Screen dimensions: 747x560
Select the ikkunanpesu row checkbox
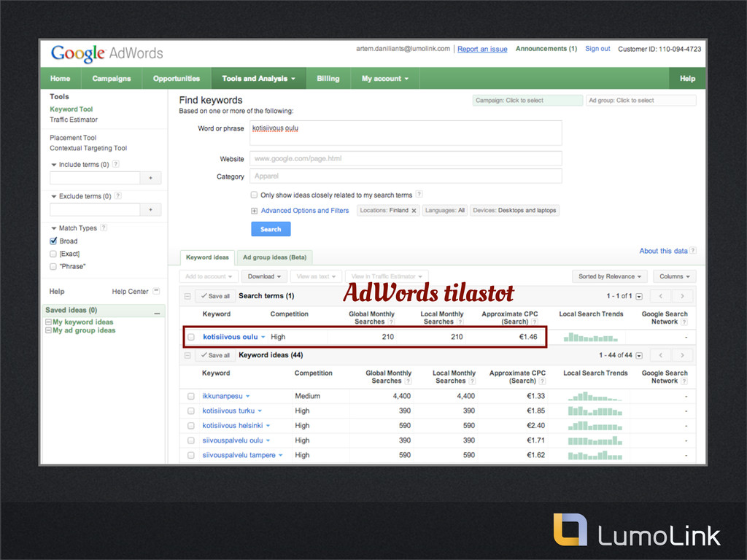pyautogui.click(x=191, y=396)
